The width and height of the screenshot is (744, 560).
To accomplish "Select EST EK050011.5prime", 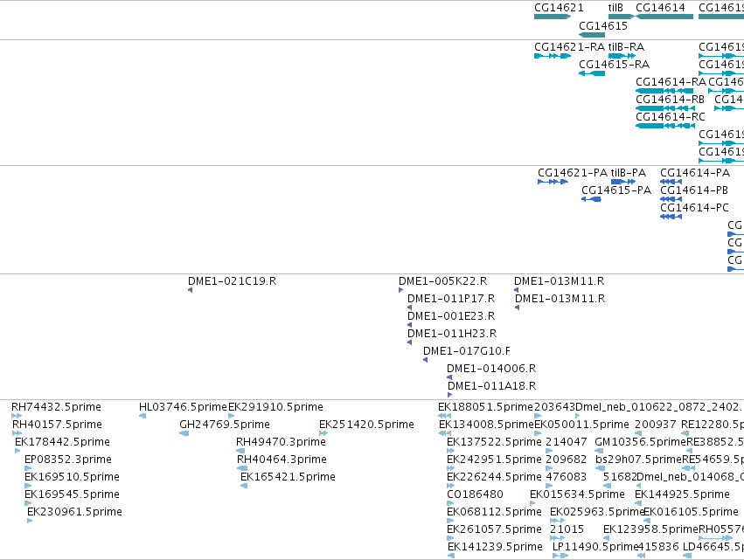I will tap(538, 433).
